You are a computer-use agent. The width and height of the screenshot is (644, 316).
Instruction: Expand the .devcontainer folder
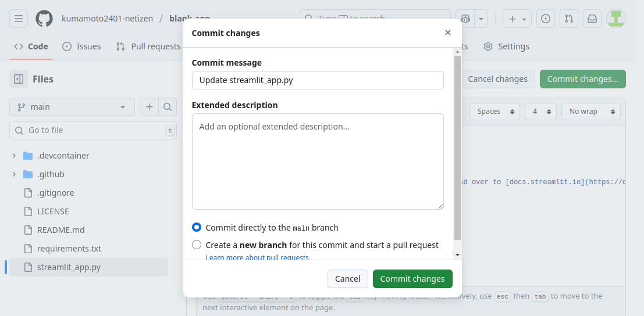click(14, 156)
